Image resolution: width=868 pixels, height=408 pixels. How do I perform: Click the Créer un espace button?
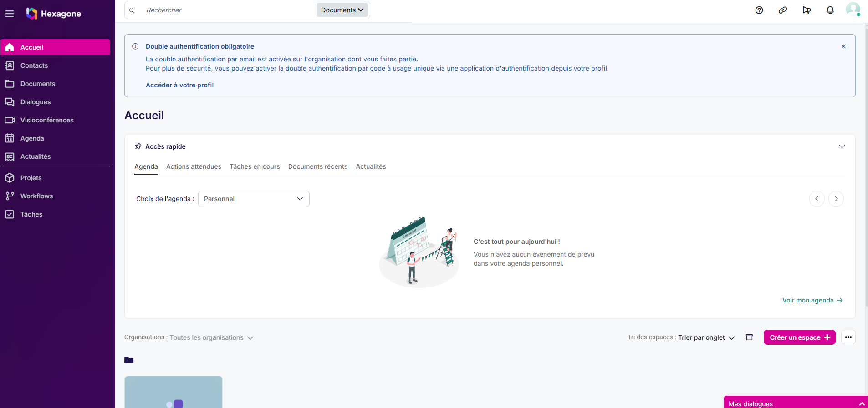800,337
